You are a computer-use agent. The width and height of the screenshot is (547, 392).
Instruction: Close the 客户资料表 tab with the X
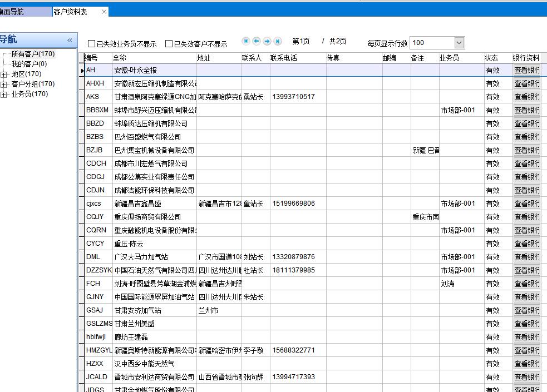[x=104, y=12]
